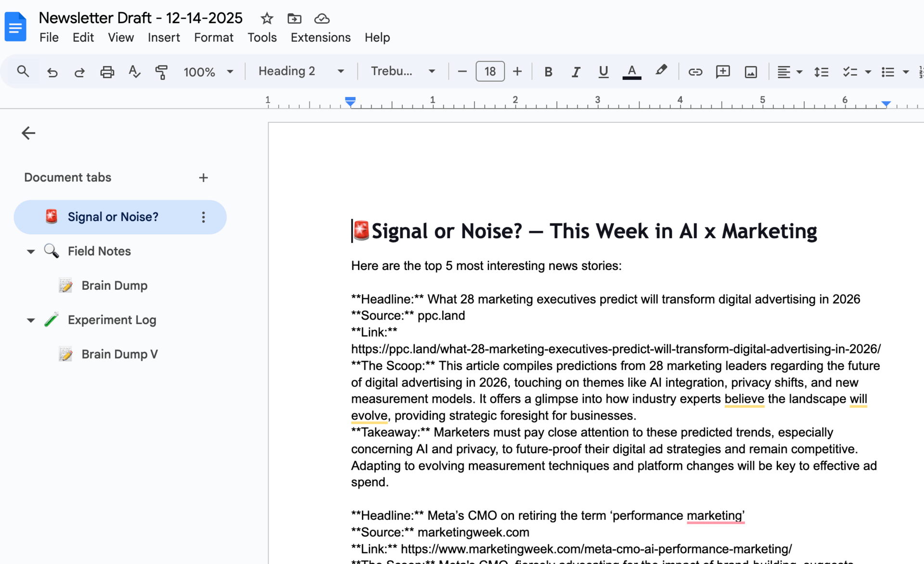The width and height of the screenshot is (924, 564).
Task: Open the text color picker
Action: [631, 72]
